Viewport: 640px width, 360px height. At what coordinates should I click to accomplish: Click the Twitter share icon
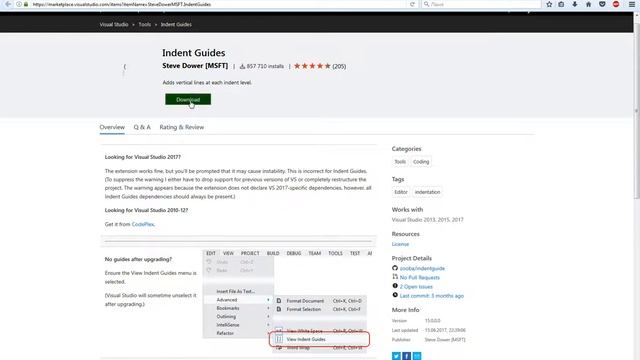point(396,356)
